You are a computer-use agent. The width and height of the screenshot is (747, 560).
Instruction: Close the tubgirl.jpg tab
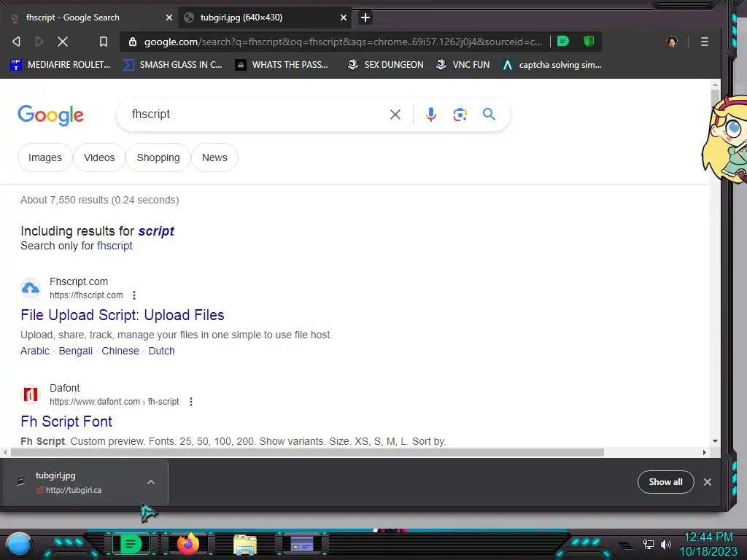click(x=344, y=17)
